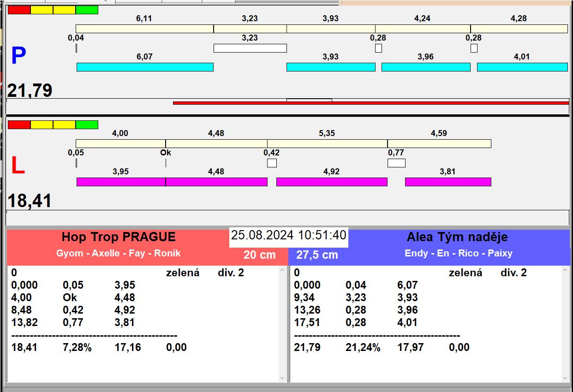Select the magenta 3,95 run bar
573x392 pixels.
tap(121, 182)
